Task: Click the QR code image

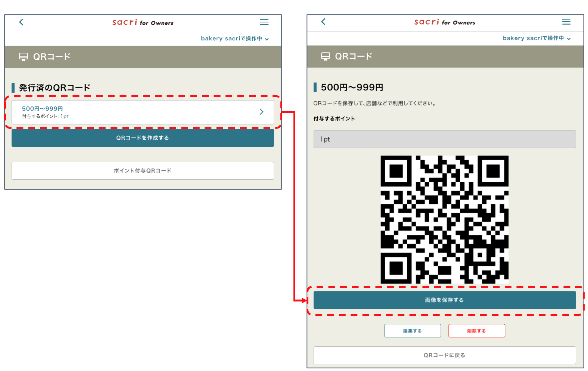Action: tap(445, 220)
